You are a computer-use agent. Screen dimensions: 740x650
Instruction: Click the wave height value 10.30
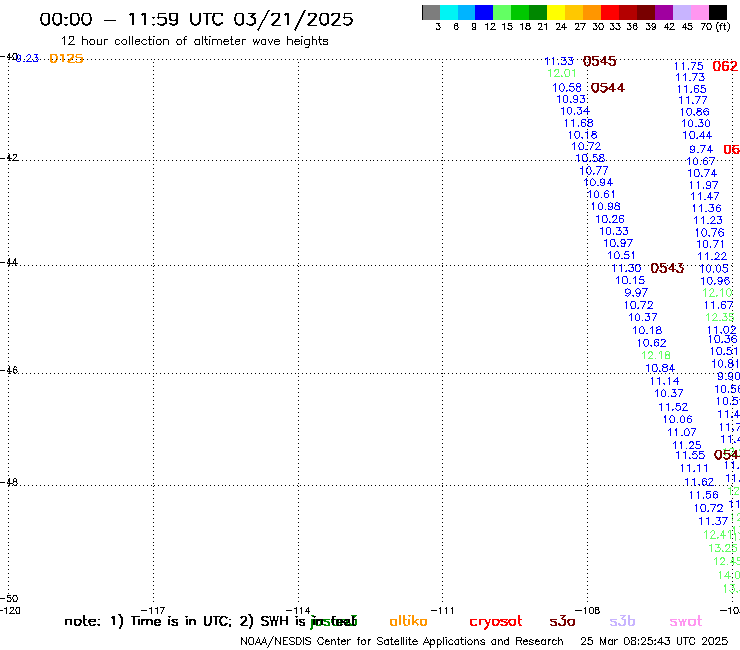[696, 123]
